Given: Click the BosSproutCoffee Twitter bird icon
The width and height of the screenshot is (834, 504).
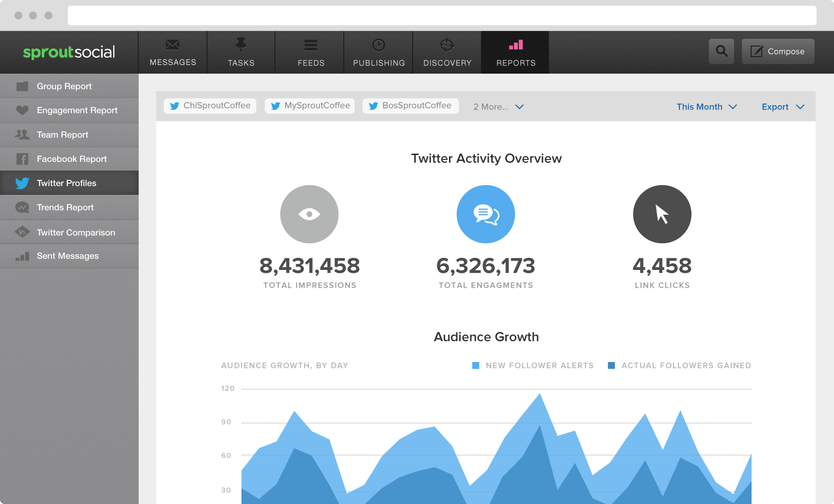Looking at the screenshot, I should tap(373, 106).
